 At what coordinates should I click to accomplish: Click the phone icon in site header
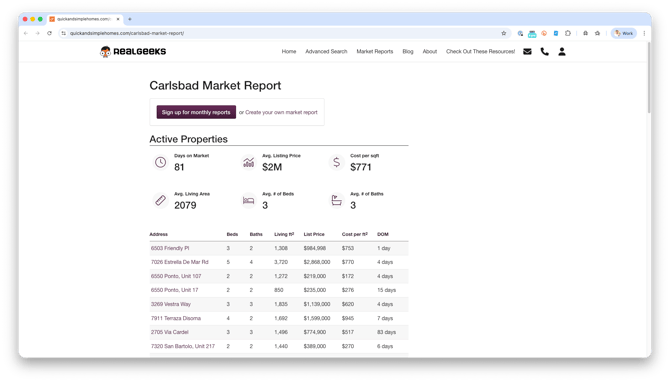click(x=544, y=52)
